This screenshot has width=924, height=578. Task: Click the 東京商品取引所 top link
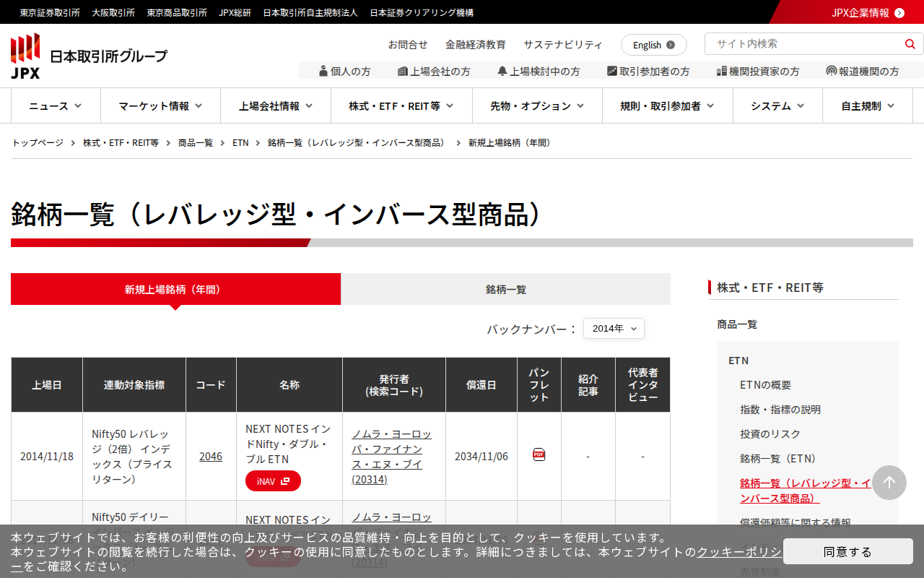click(177, 12)
